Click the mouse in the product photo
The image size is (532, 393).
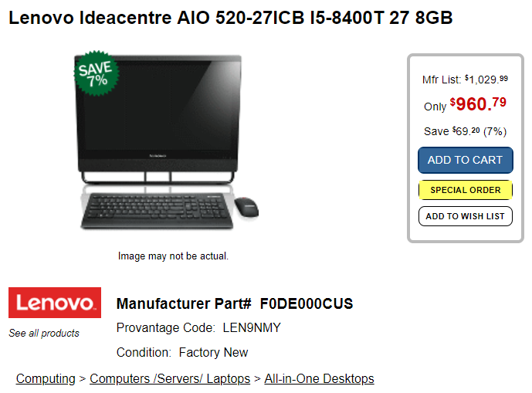(x=246, y=207)
